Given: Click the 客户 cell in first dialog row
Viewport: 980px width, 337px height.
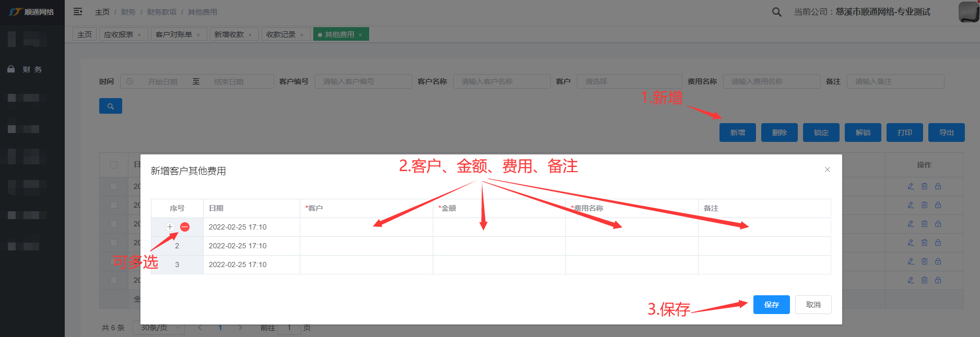Looking at the screenshot, I should [x=366, y=227].
